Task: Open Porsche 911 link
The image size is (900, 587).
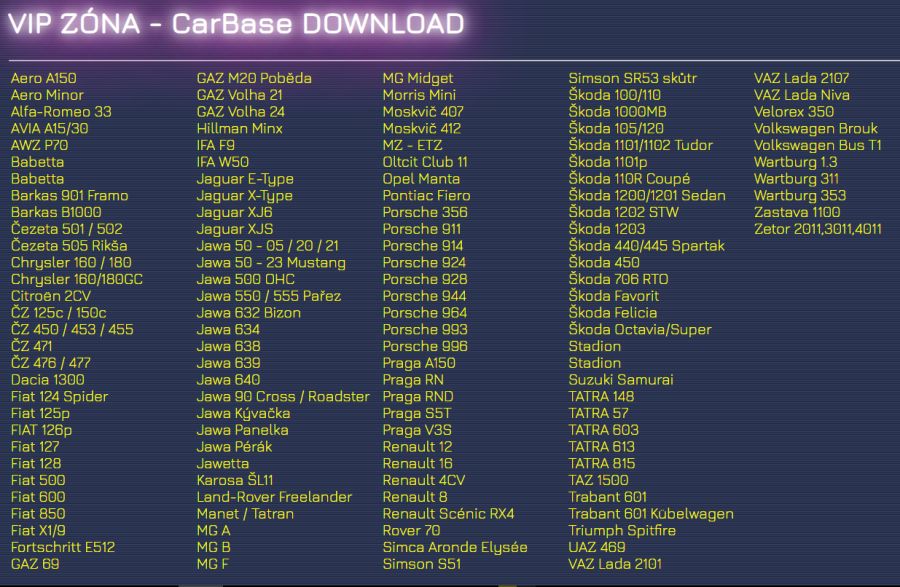Action: point(422,229)
